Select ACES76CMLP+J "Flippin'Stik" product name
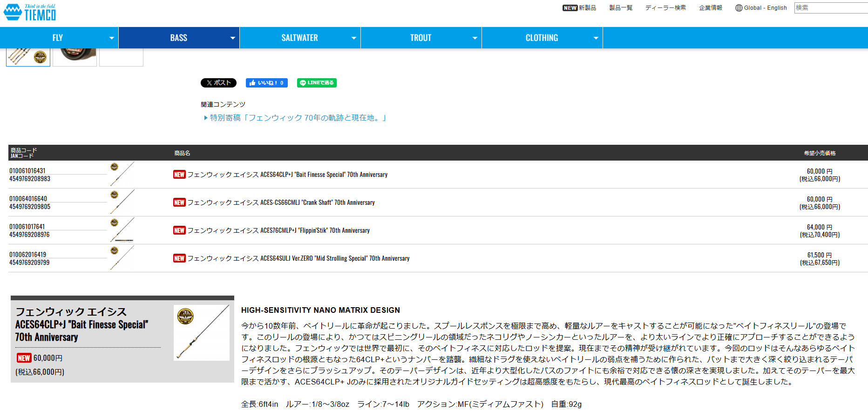868x418 pixels. (278, 230)
